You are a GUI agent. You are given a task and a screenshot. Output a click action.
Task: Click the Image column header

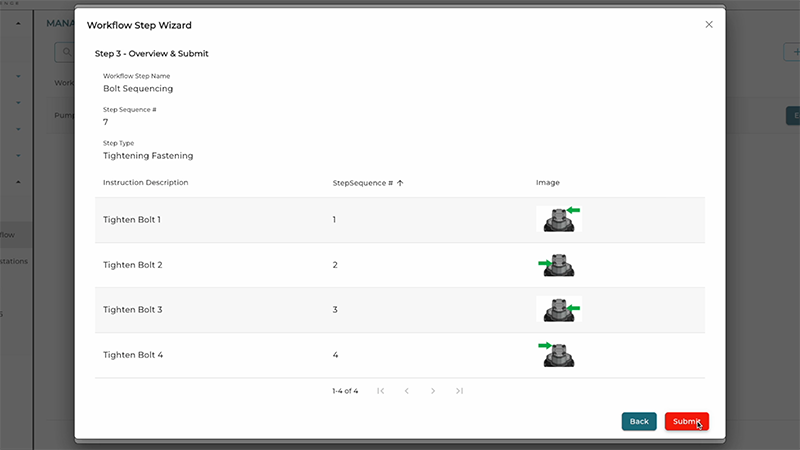[548, 183]
